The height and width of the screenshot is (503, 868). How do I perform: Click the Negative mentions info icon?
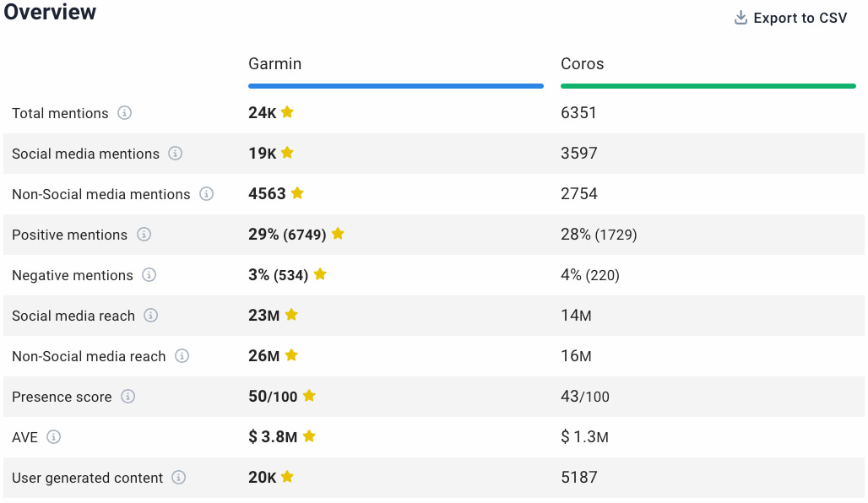(149, 276)
